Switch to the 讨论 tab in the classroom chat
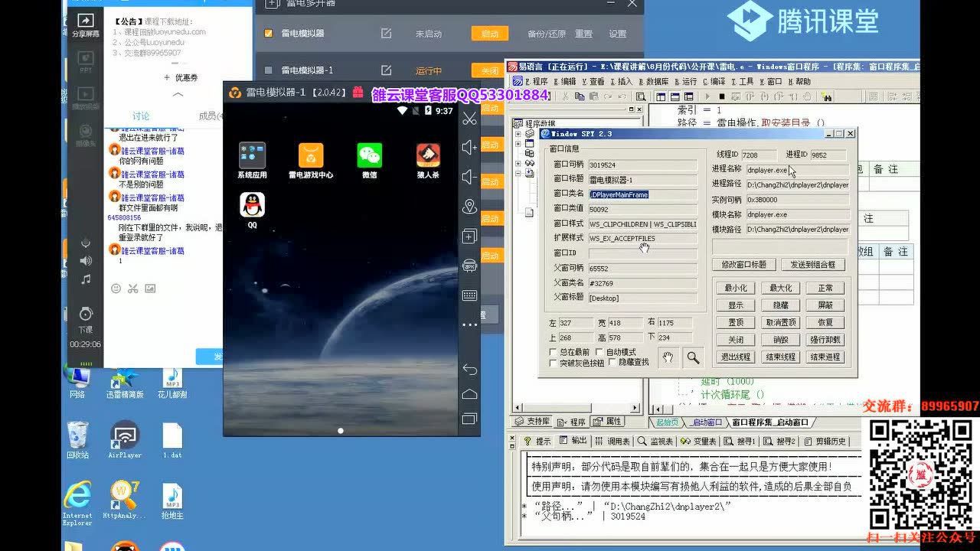Screen dimensions: 980x551 [141, 116]
